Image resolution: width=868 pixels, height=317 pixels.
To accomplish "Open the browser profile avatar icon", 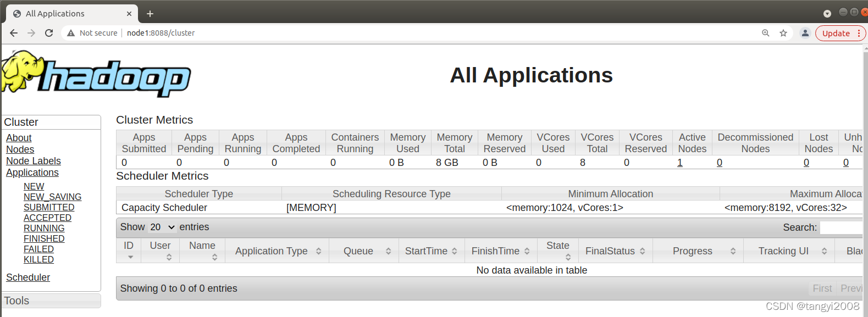I will tap(805, 33).
